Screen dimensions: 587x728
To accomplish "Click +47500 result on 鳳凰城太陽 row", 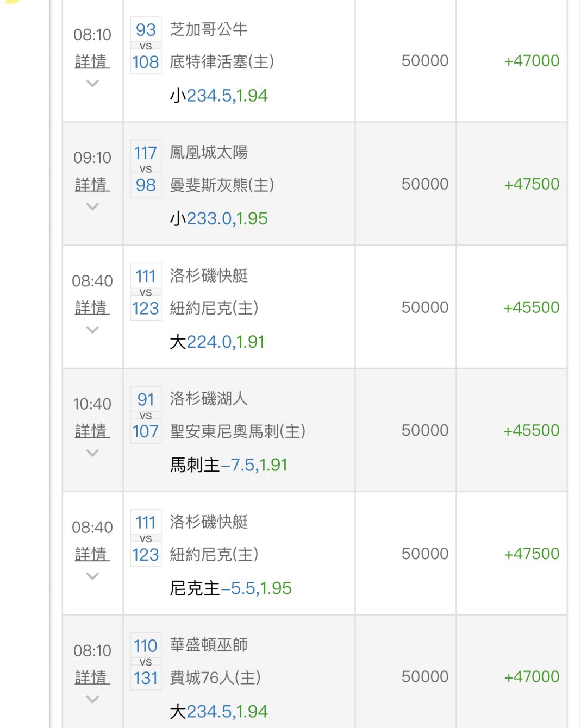I will (x=532, y=184).
